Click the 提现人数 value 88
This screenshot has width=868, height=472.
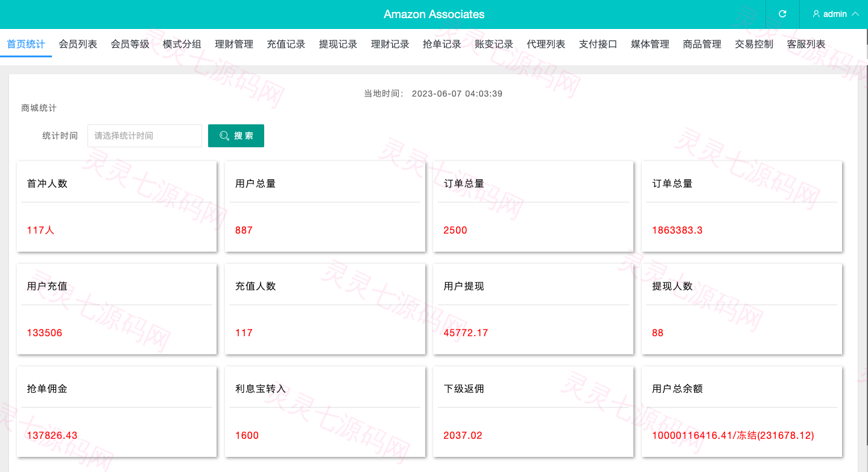coord(657,333)
